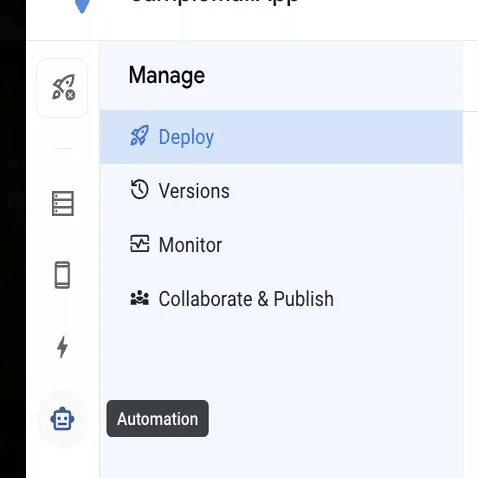Click the sidebar divider under the rocket button

[62, 148]
